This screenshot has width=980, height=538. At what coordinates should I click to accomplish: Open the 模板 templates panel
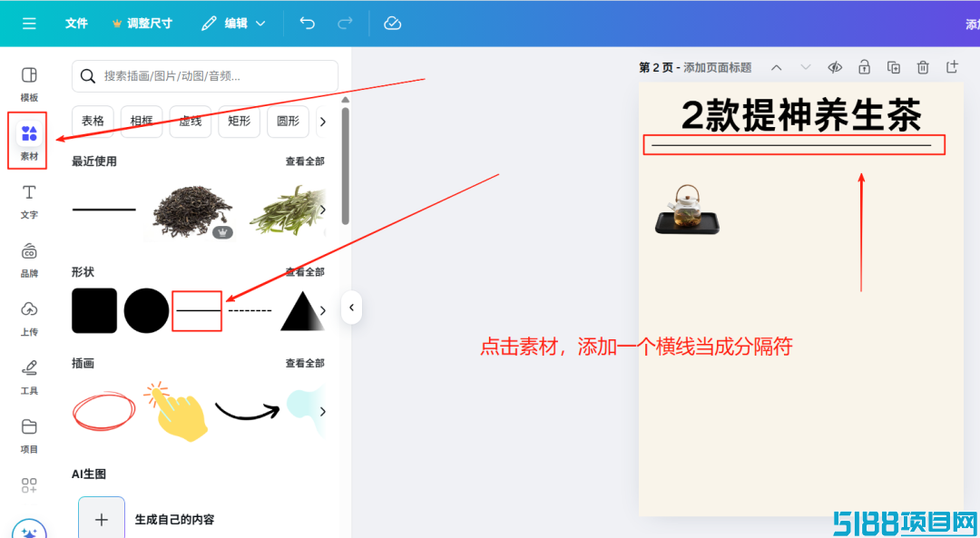click(29, 83)
